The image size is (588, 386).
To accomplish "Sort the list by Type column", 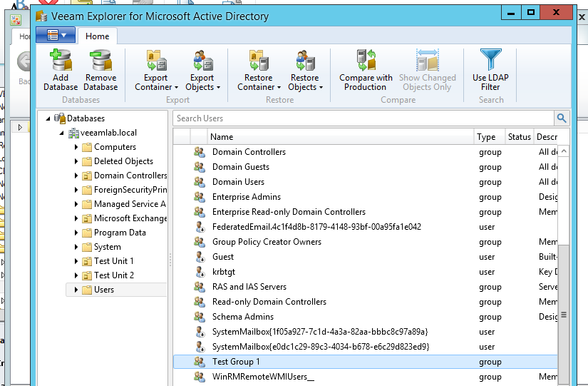I will point(488,137).
